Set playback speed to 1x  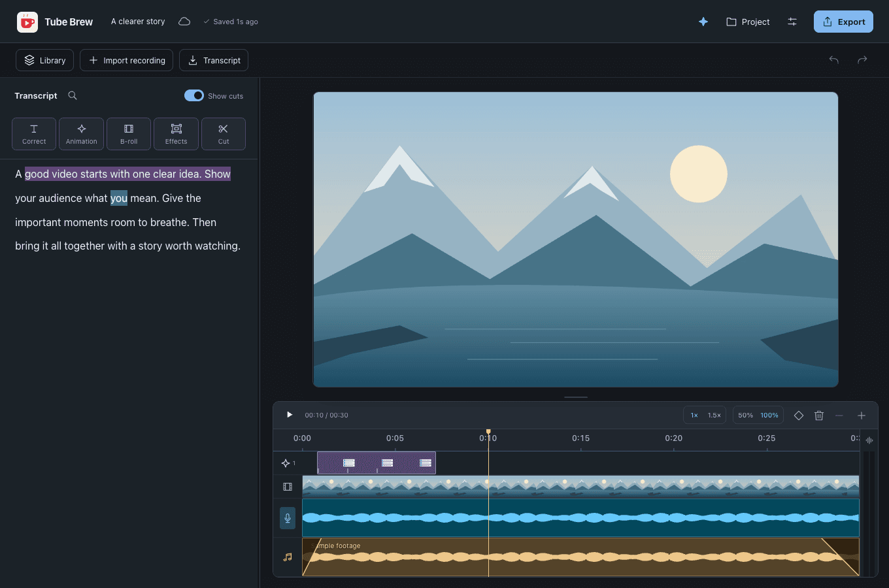(x=694, y=416)
